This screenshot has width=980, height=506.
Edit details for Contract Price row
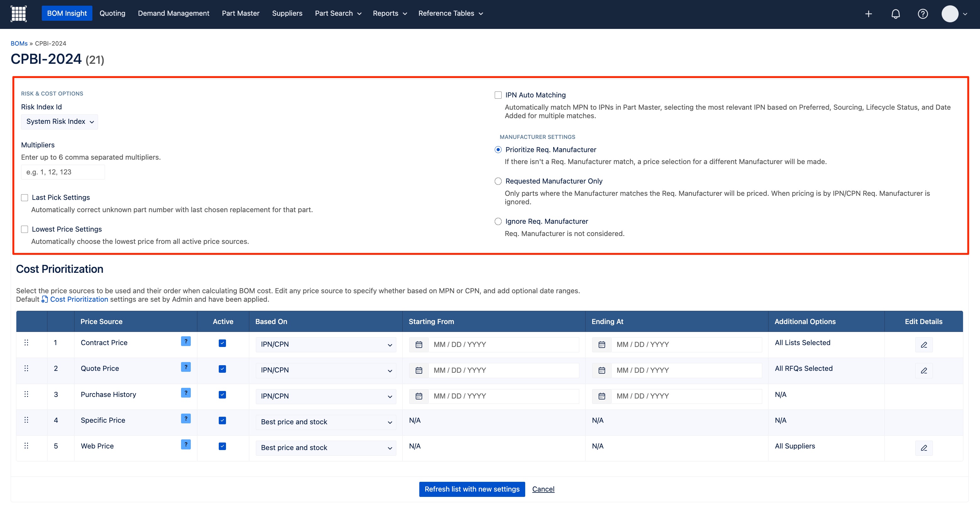(924, 345)
